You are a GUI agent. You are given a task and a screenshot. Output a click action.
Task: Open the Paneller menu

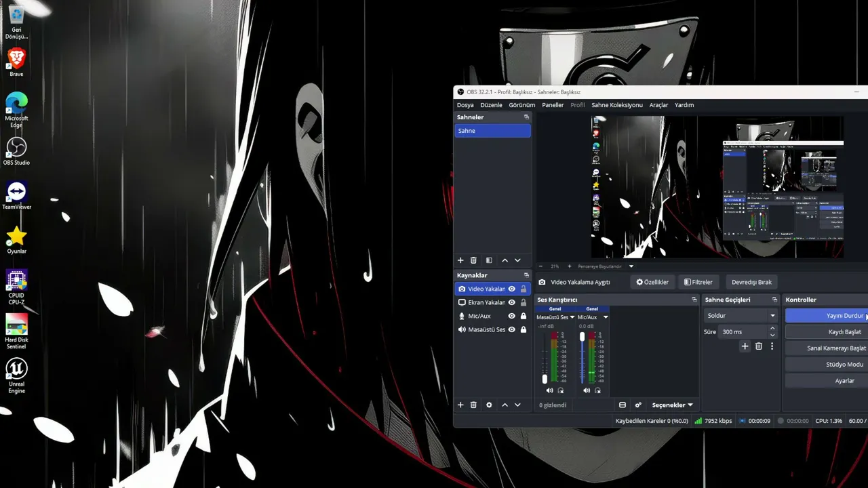click(553, 105)
